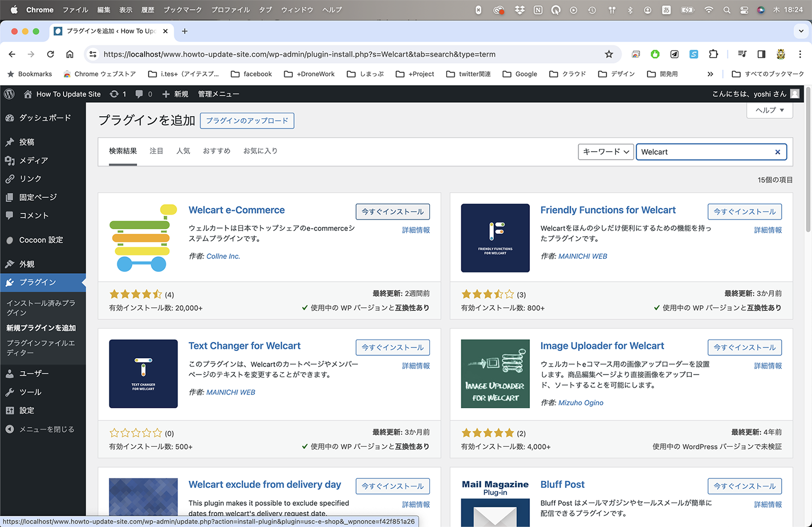Screen dimensions: 812x527
Task: Expand the ヘルプ panel
Action: click(x=769, y=110)
